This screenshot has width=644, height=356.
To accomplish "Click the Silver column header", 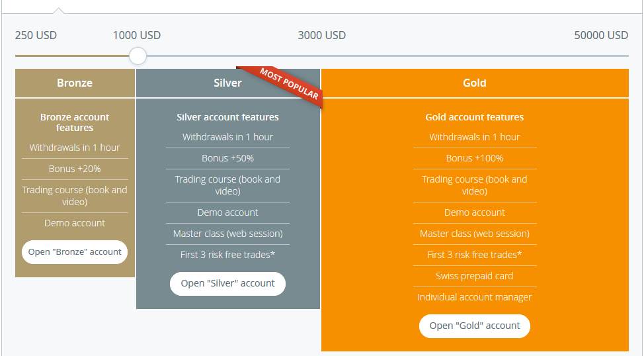I will pyautogui.click(x=227, y=83).
